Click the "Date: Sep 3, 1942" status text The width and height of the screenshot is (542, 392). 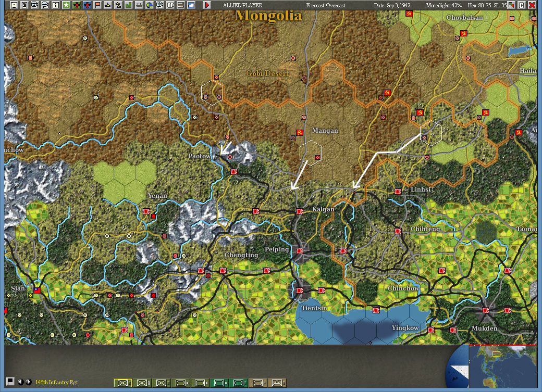(392, 5)
